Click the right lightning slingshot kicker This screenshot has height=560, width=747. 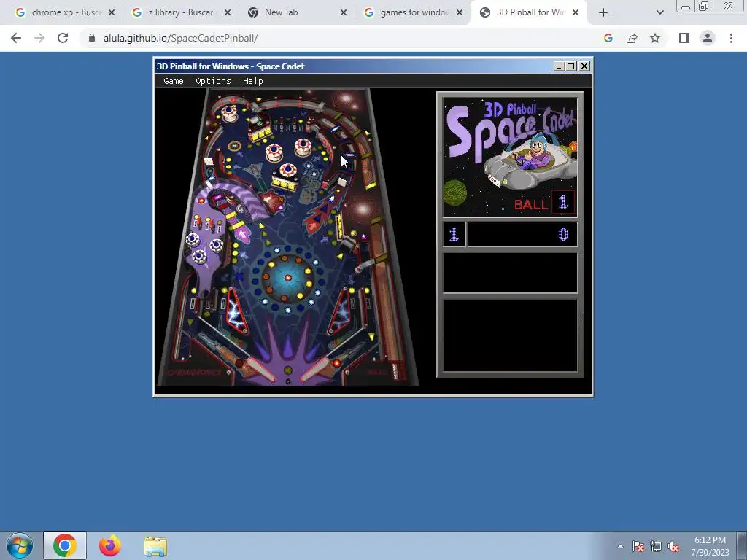340,311
